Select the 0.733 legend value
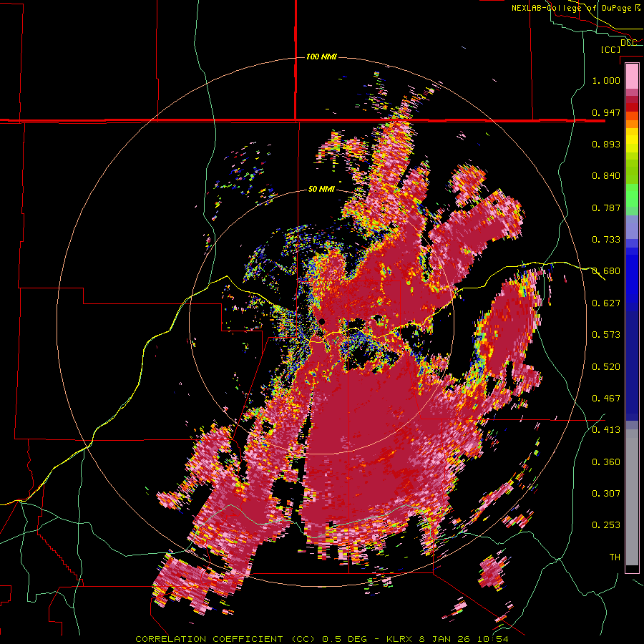 coord(606,240)
